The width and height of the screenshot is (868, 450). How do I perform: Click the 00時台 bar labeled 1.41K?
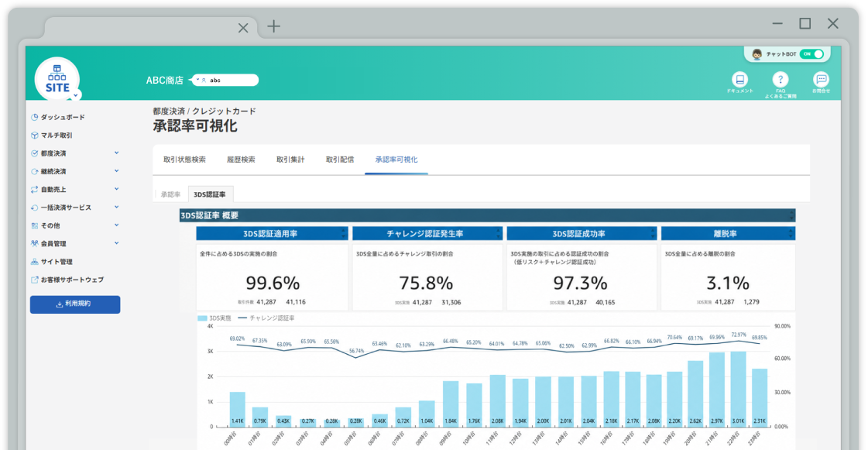point(238,410)
